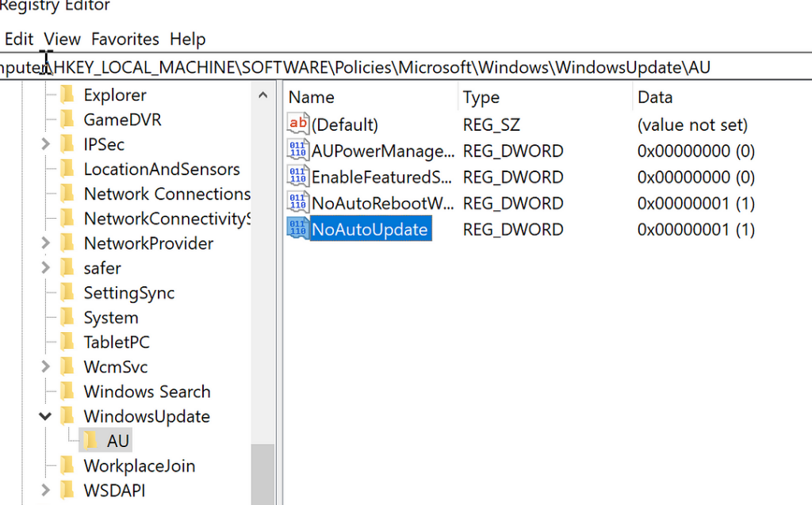Expand the NetworkProvider key

[x=45, y=243]
